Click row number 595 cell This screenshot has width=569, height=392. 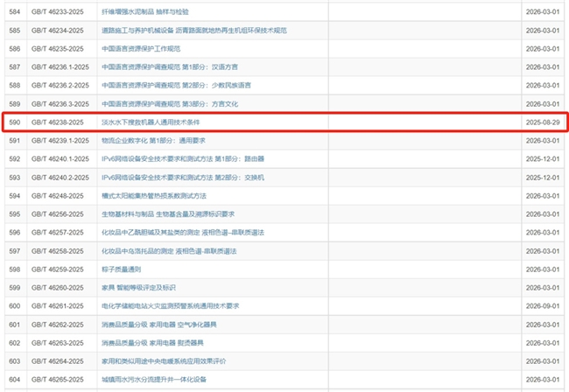point(14,213)
